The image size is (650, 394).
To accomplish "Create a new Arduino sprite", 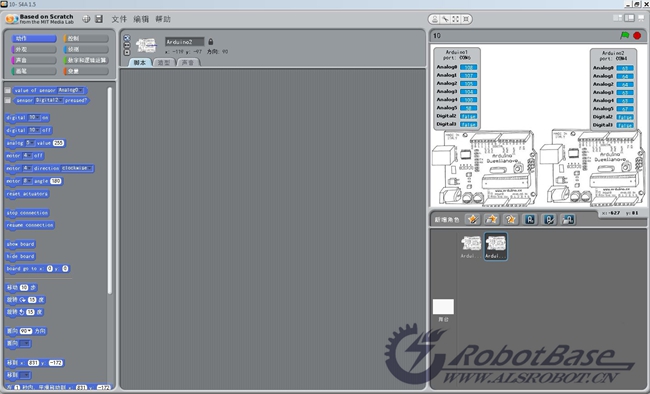I will (x=530, y=219).
